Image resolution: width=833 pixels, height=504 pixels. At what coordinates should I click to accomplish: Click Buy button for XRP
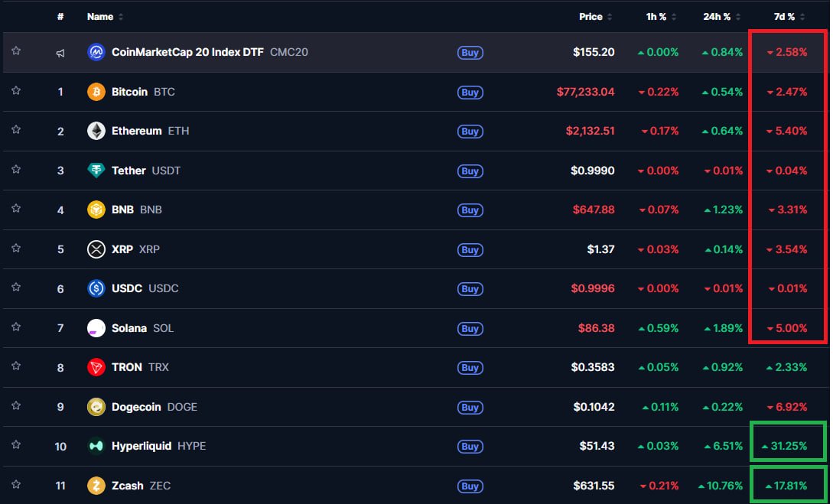[470, 249]
